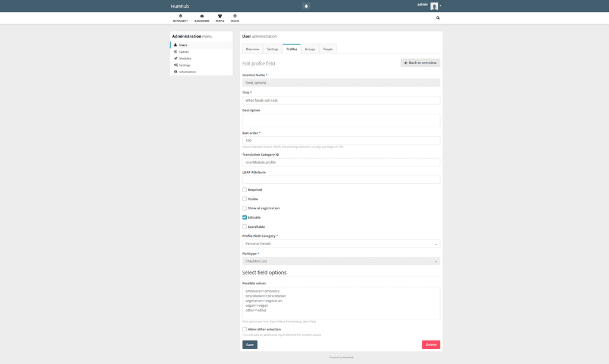The width and height of the screenshot is (609, 364).
Task: Enable the Required checkbox
Action: 244,189
